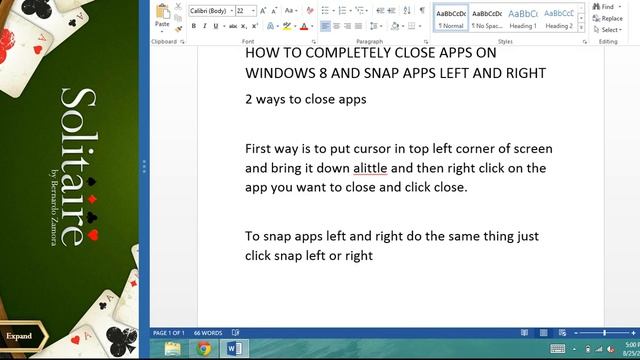Click the Copy icon under Cut
The height and width of the screenshot is (360, 640).
(178, 18)
